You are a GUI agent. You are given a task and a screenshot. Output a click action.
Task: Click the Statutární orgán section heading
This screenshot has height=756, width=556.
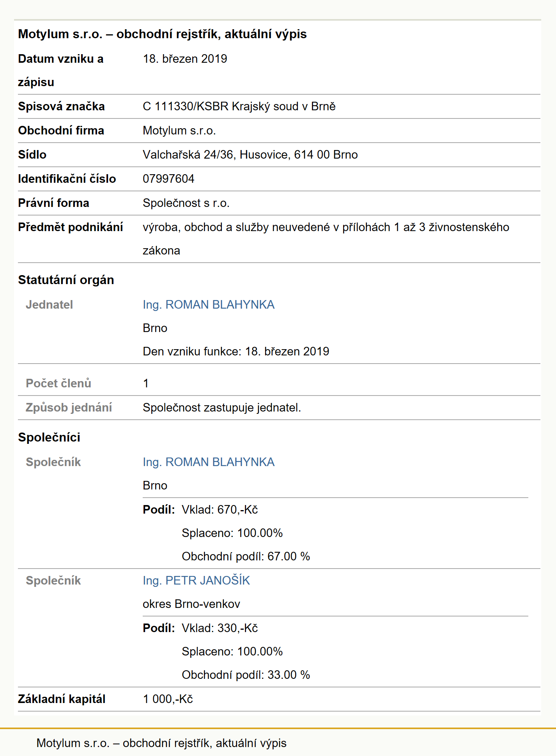(66, 280)
